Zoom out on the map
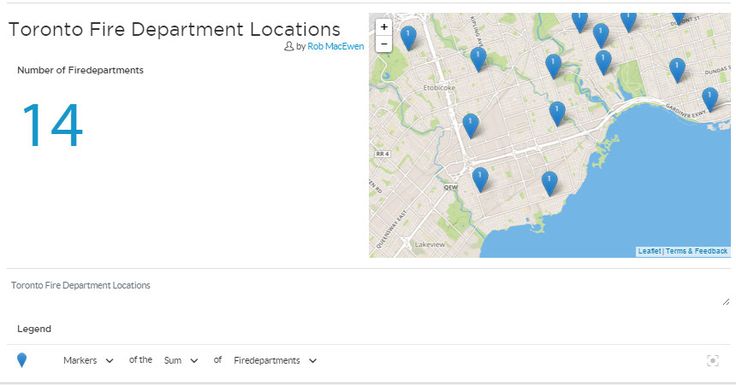736x385 pixels. (384, 44)
